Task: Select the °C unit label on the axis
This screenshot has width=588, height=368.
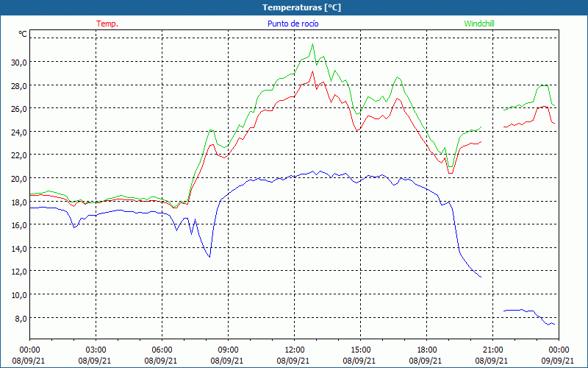Action: pyautogui.click(x=23, y=34)
